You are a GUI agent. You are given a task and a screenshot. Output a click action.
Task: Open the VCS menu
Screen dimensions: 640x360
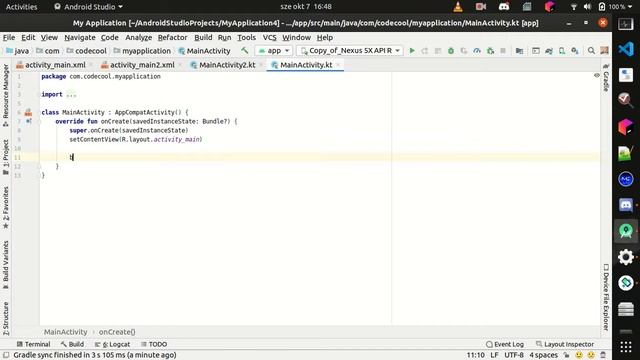coord(269,38)
